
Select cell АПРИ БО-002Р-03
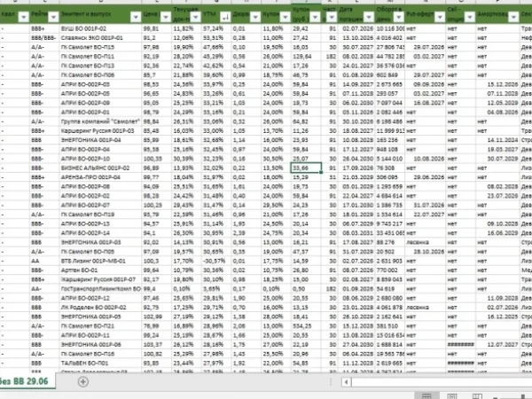100,84
